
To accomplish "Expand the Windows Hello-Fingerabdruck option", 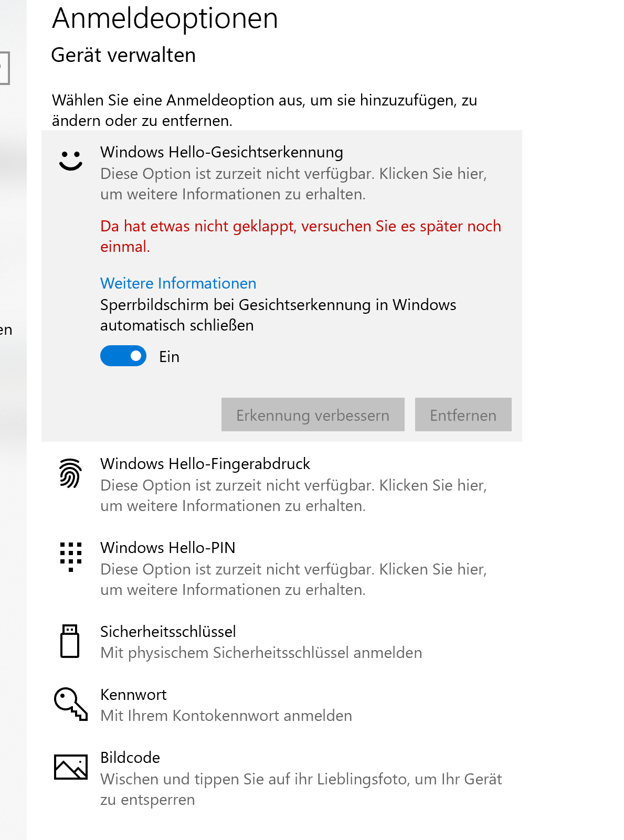I will 282,484.
